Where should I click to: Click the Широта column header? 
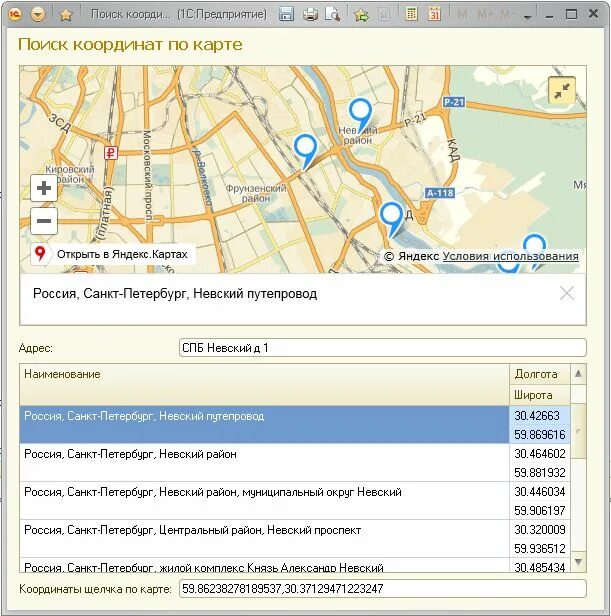[x=539, y=395]
